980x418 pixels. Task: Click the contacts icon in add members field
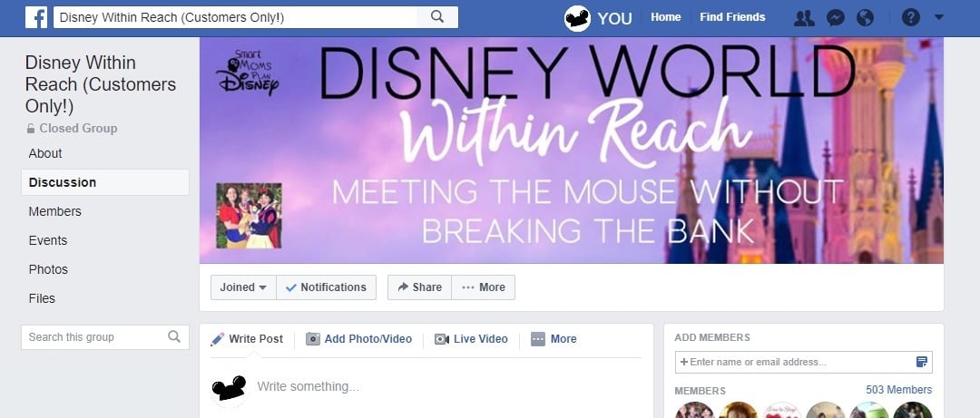921,363
